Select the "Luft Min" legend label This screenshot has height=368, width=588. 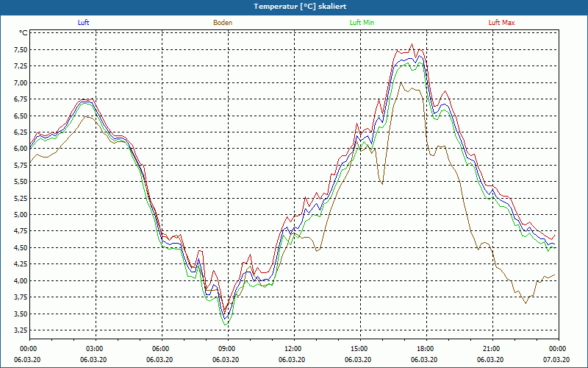pyautogui.click(x=362, y=23)
